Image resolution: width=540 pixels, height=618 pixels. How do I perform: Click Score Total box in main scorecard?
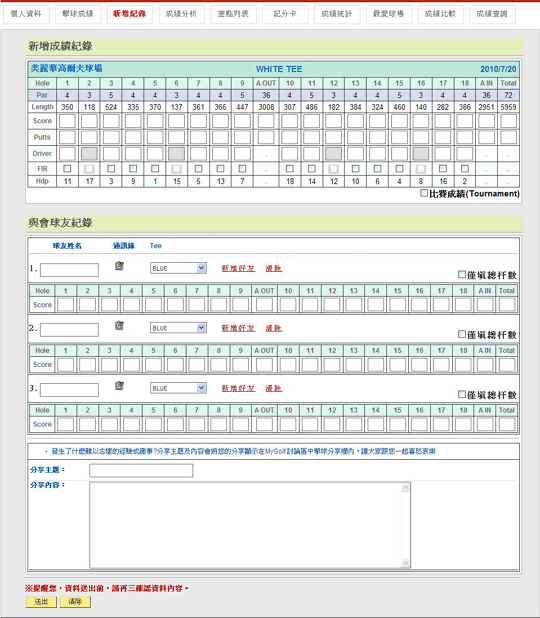pos(508,121)
